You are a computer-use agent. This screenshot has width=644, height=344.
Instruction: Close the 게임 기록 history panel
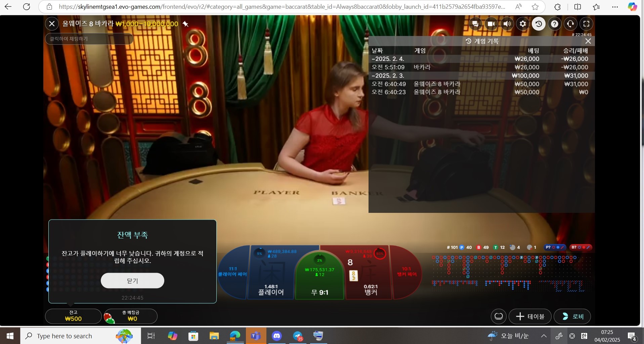pyautogui.click(x=588, y=41)
